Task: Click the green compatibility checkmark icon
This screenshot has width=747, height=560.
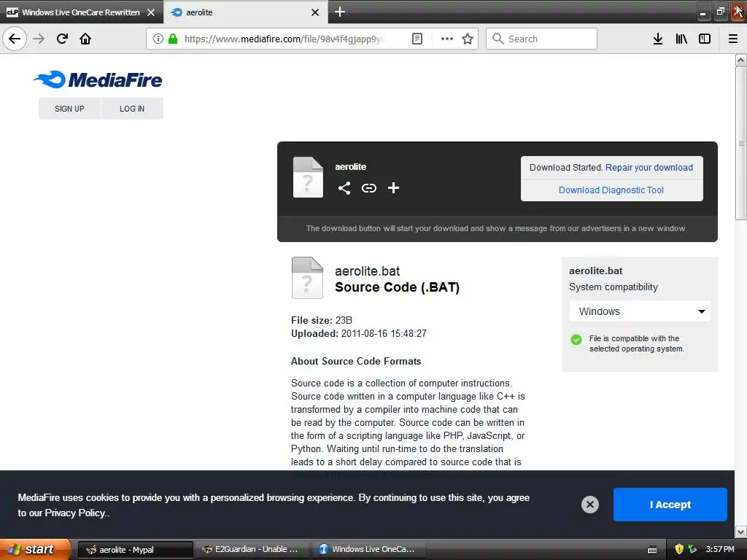Action: pos(576,340)
